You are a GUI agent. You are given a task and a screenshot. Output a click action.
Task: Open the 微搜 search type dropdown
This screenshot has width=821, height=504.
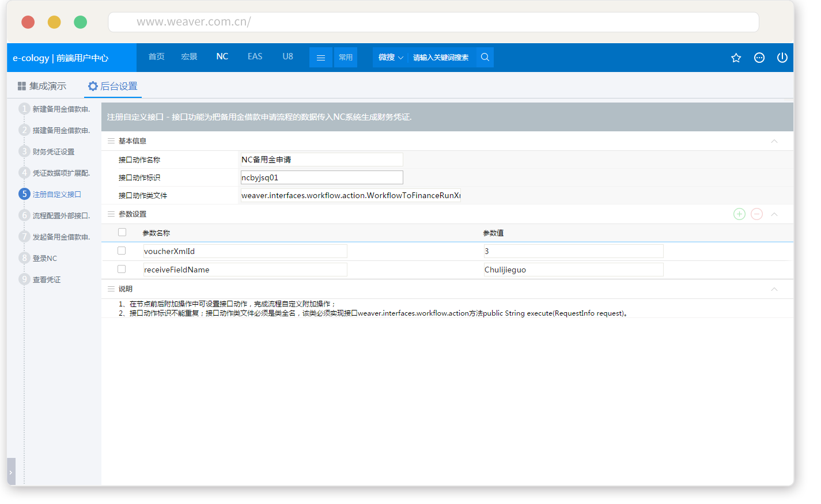point(390,58)
